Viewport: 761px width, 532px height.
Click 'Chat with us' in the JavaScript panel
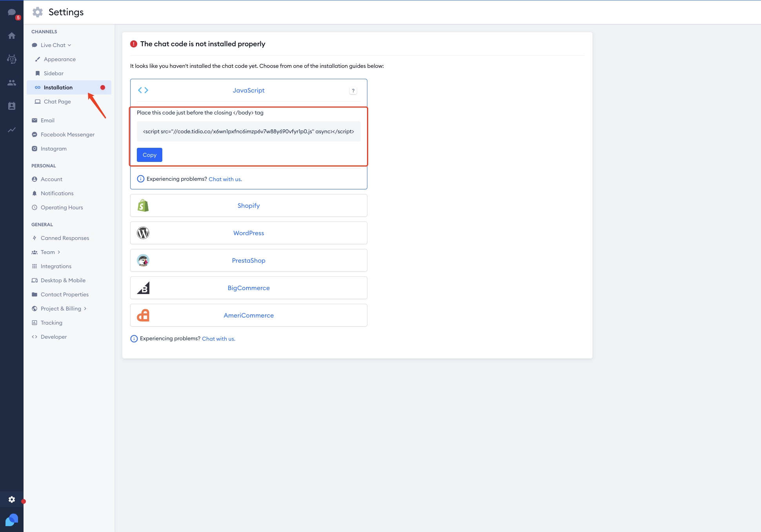225,179
